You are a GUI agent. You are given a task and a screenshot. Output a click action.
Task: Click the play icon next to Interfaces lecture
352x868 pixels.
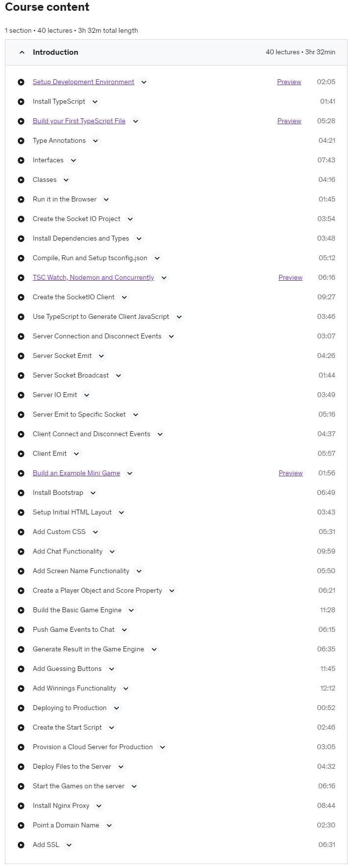21,160
